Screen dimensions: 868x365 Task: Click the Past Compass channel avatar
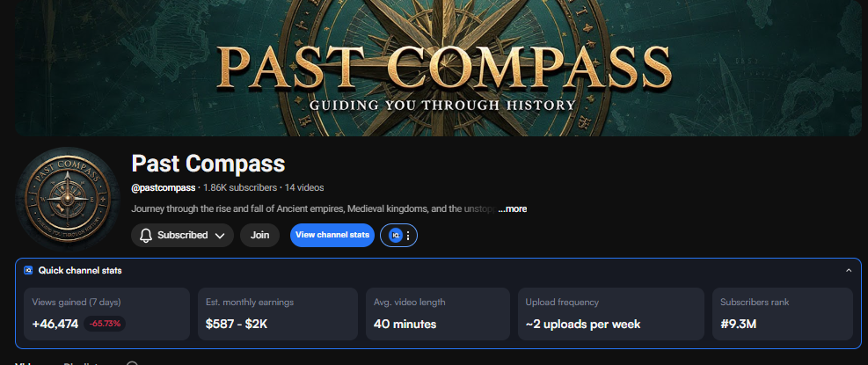(68, 199)
